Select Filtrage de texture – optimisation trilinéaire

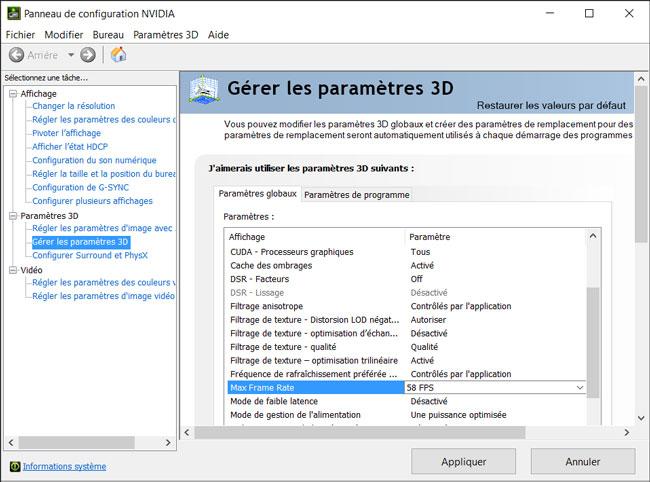[407, 361]
